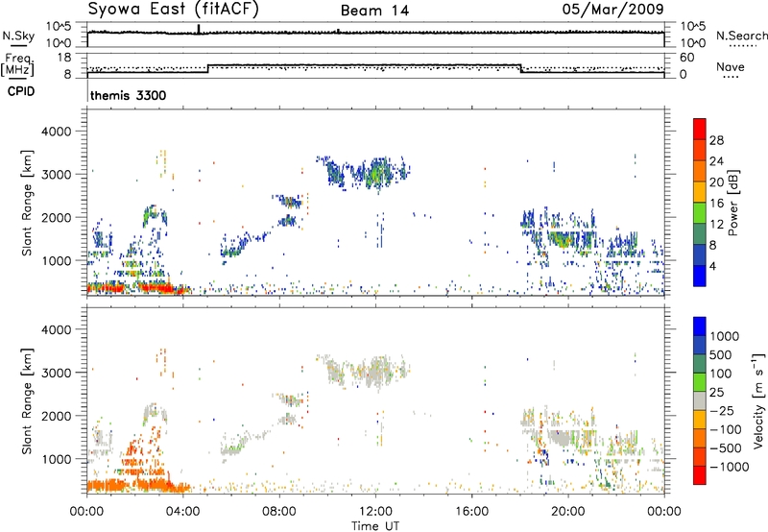Select the 'N.Sky' legend label
The width and height of the screenshot is (768, 532).
(18, 36)
